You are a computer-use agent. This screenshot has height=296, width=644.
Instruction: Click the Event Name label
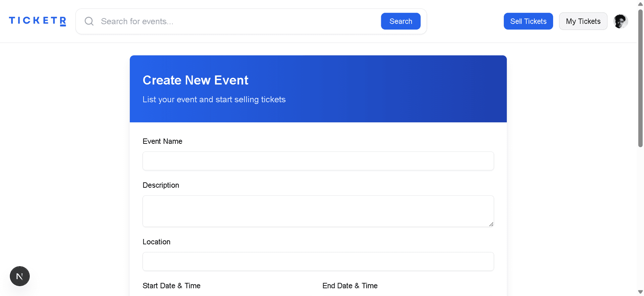162,141
